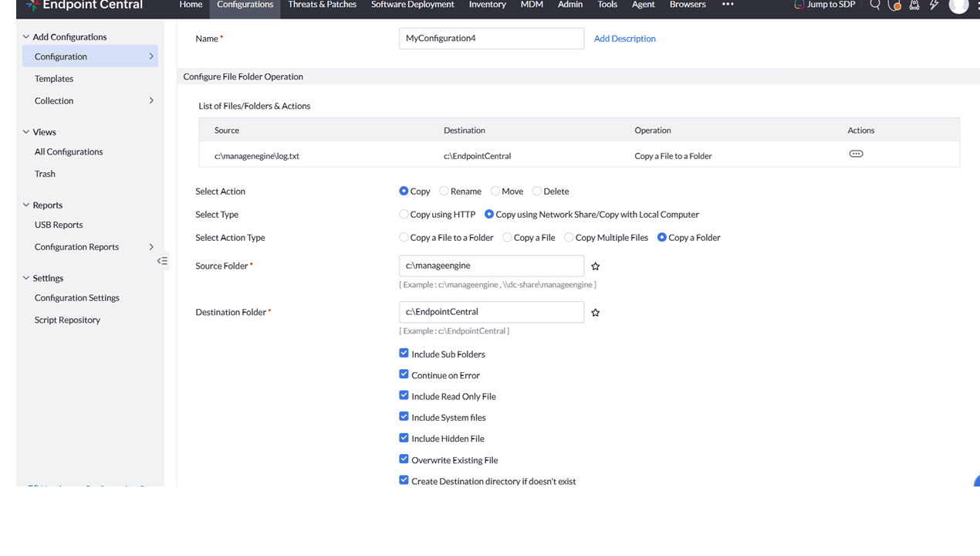980x556 pixels.
Task: Go to Threats & Patches tab
Action: pyautogui.click(x=323, y=5)
